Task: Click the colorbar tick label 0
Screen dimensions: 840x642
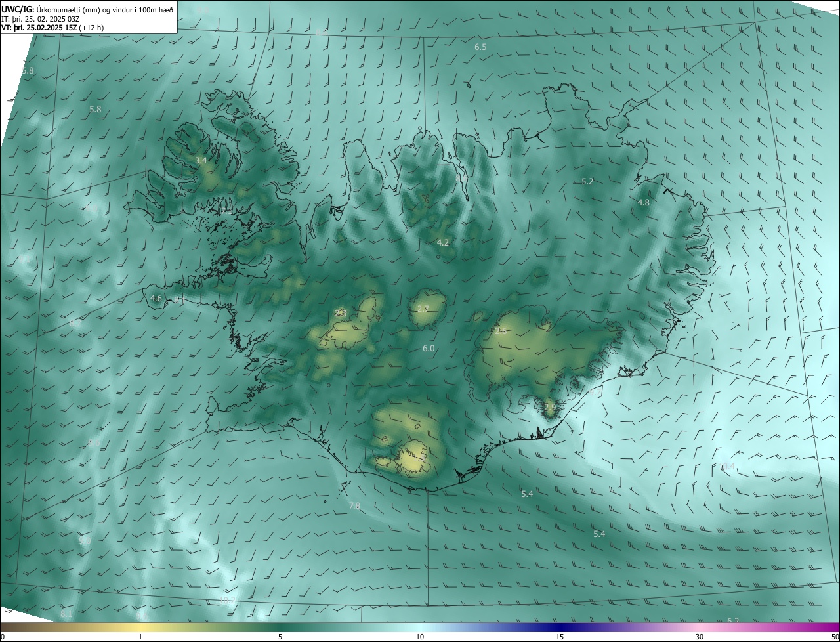Action: 3,637
